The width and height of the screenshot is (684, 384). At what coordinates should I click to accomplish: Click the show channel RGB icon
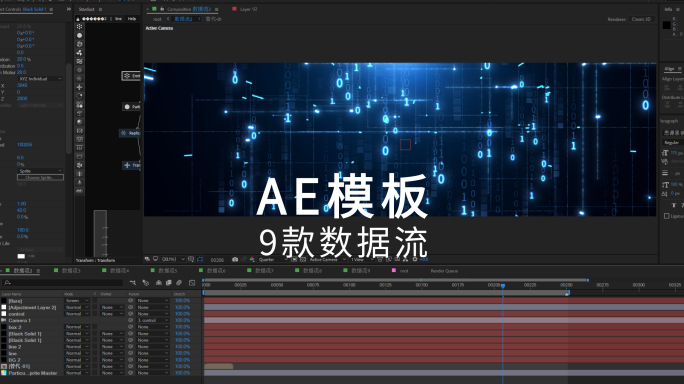(252, 259)
